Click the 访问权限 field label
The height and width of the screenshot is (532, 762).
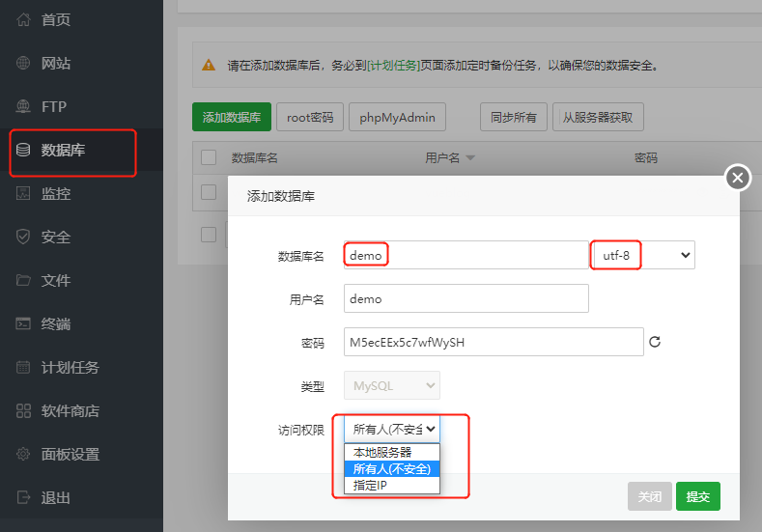click(300, 430)
